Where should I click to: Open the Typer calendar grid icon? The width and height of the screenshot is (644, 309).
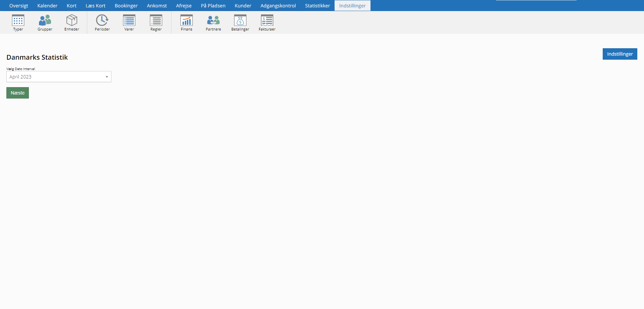click(18, 21)
